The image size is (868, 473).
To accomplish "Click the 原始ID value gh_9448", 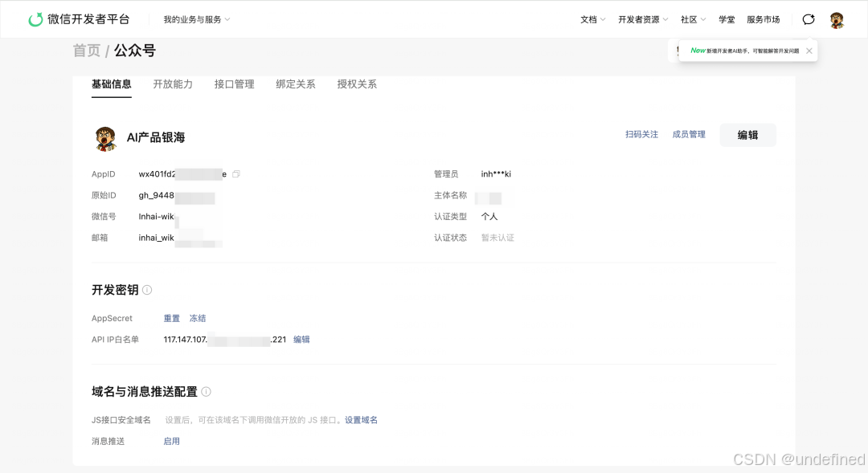I will (x=156, y=195).
